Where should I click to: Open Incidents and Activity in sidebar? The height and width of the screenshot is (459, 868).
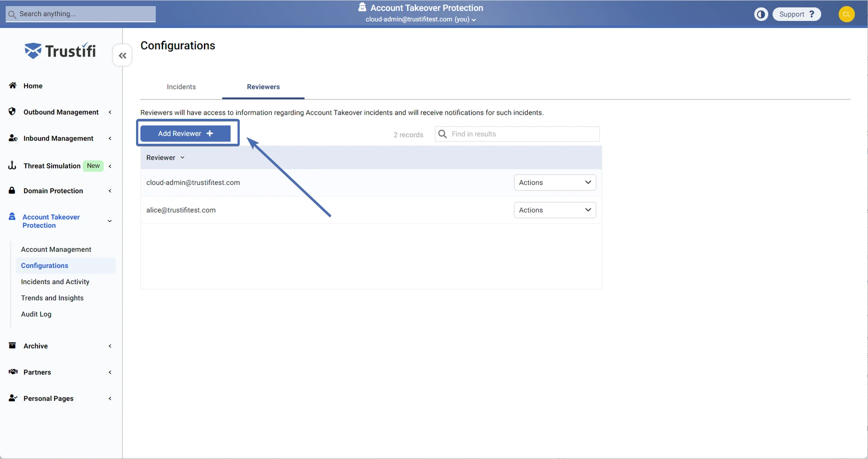[x=55, y=282]
